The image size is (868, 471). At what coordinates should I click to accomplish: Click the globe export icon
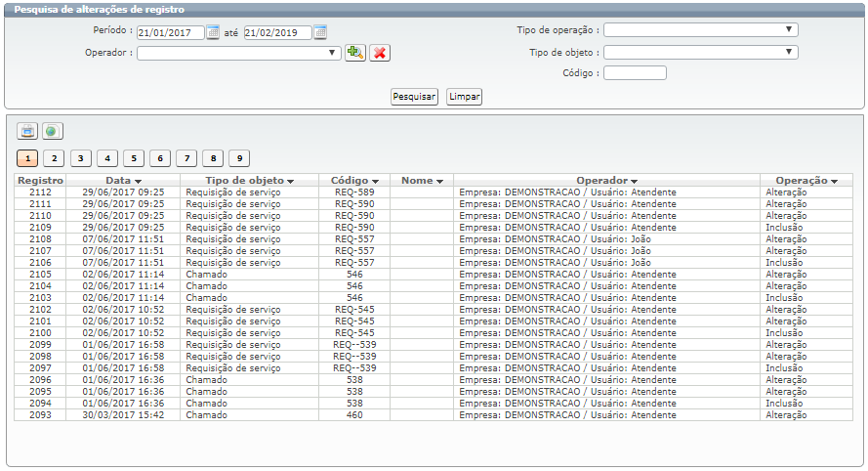pos(52,131)
